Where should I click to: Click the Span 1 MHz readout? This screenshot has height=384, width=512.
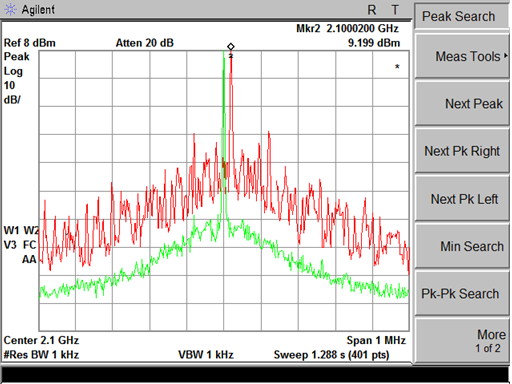tap(376, 340)
